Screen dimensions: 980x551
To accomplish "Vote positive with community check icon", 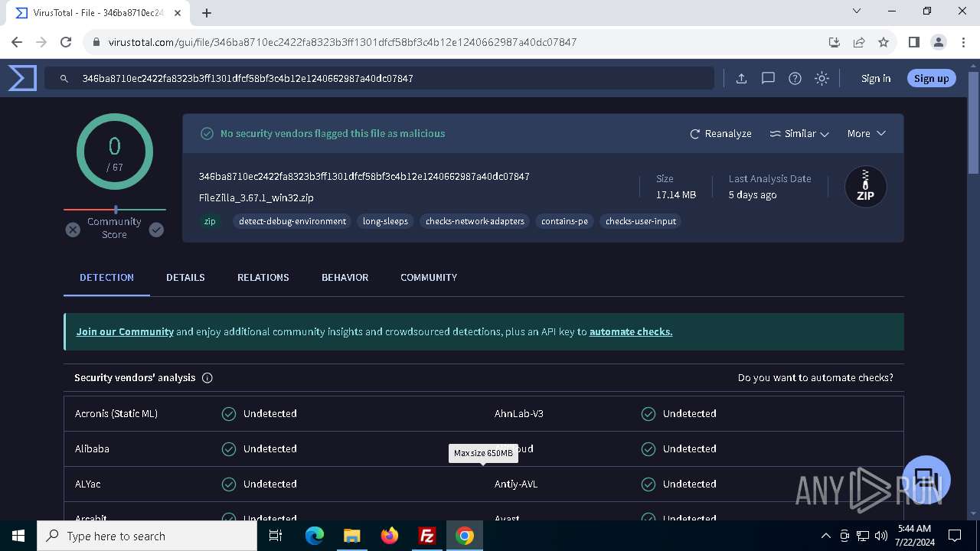I will (156, 230).
